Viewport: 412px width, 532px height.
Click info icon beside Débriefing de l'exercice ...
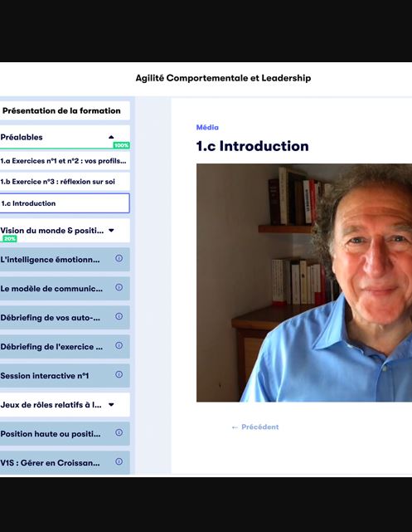pyautogui.click(x=119, y=346)
